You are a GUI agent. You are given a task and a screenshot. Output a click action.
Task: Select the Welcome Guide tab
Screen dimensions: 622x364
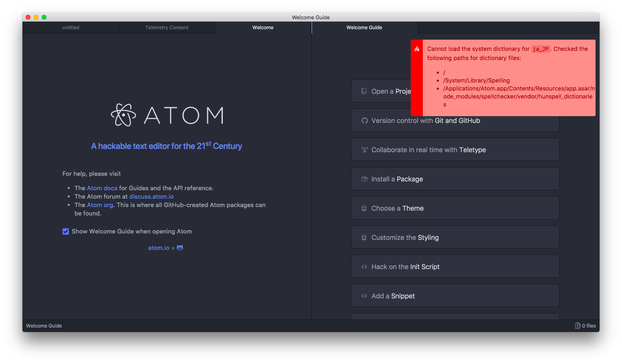[364, 28]
